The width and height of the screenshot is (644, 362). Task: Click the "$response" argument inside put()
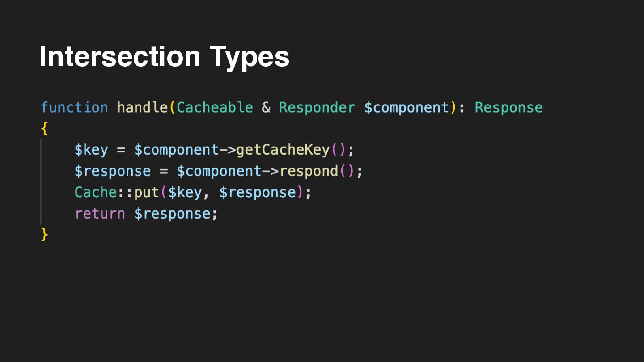258,192
